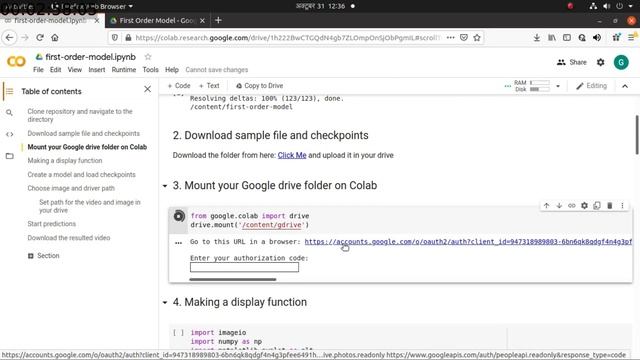Viewport: 640px width, 360px height.
Task: Go to 'Set path for the video' entry
Action: [x=90, y=206]
